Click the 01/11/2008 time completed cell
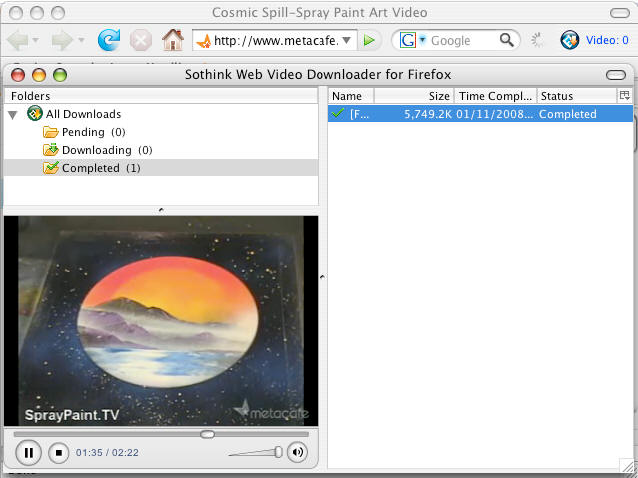 click(x=495, y=114)
